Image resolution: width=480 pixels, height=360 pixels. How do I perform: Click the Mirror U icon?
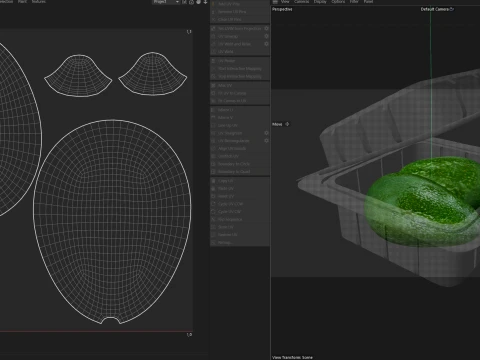pos(214,110)
